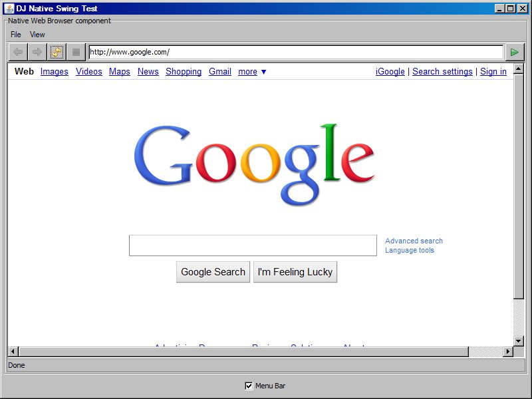The height and width of the screenshot is (399, 532).
Task: Expand the 'more' dropdown in Google nav
Action: (x=252, y=72)
